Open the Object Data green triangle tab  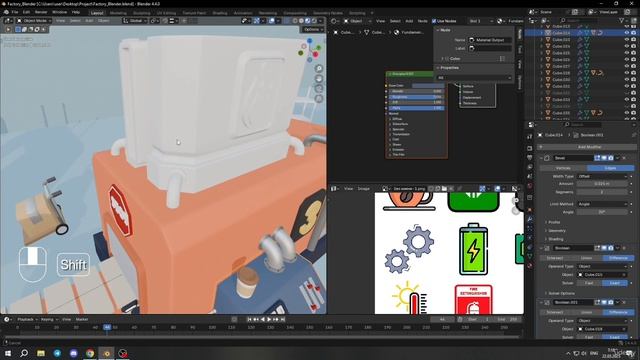point(530,256)
